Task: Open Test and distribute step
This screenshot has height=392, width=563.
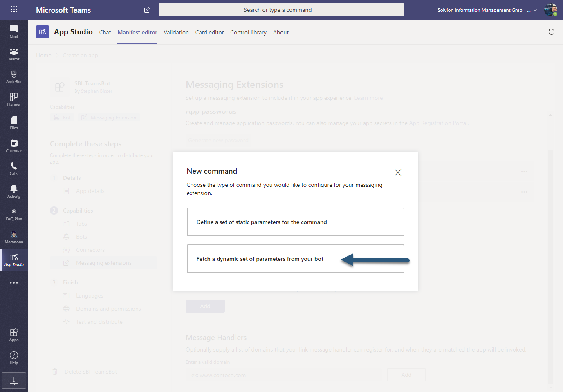Action: [x=99, y=322]
